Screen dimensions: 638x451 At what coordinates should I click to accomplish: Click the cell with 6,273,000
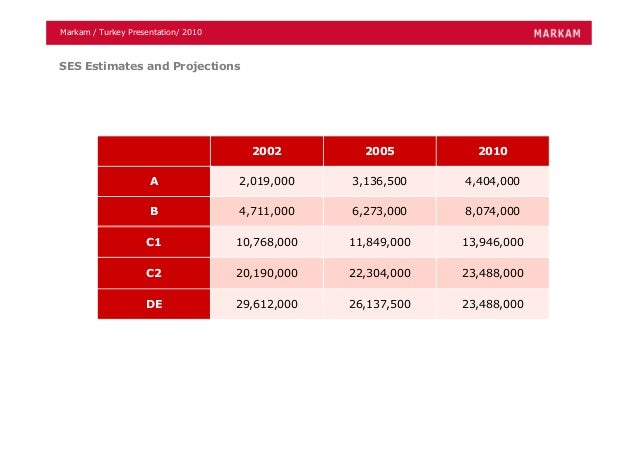point(380,211)
